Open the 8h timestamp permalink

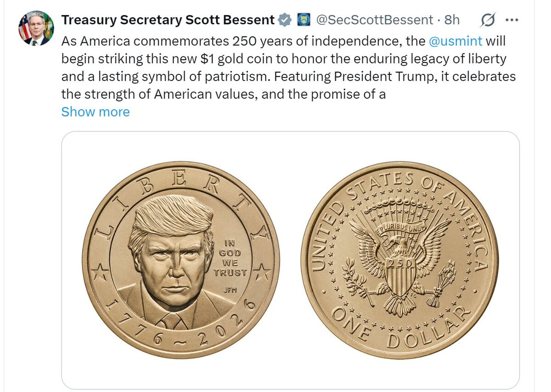452,20
